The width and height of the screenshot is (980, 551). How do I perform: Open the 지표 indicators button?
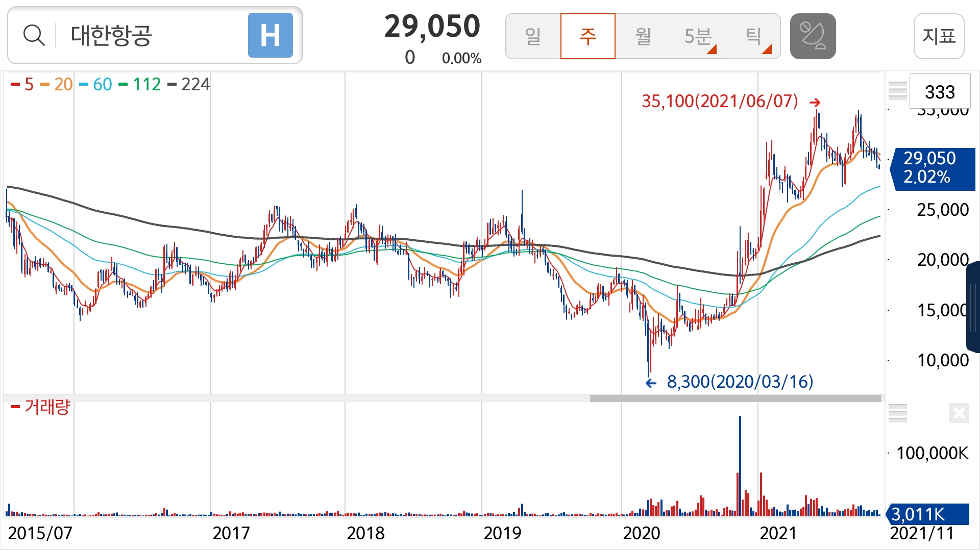[x=939, y=36]
